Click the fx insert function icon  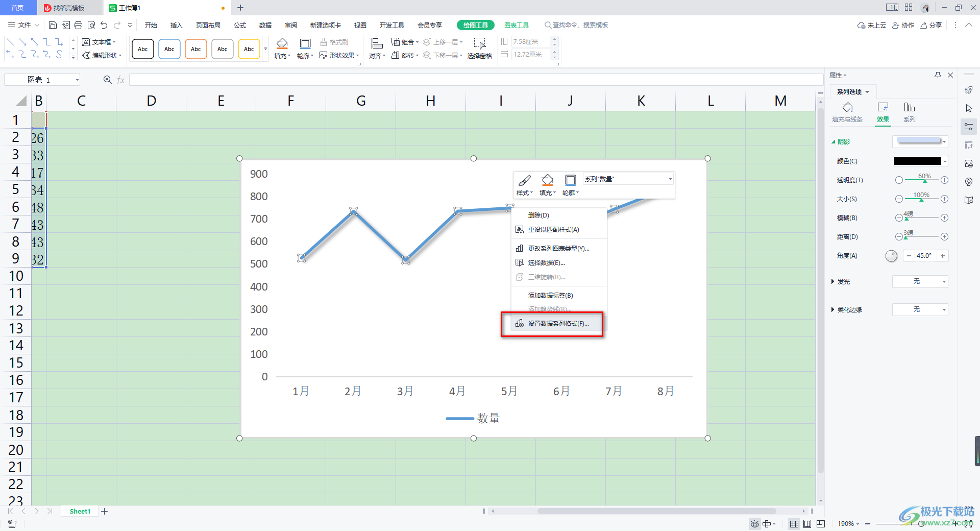(x=121, y=80)
